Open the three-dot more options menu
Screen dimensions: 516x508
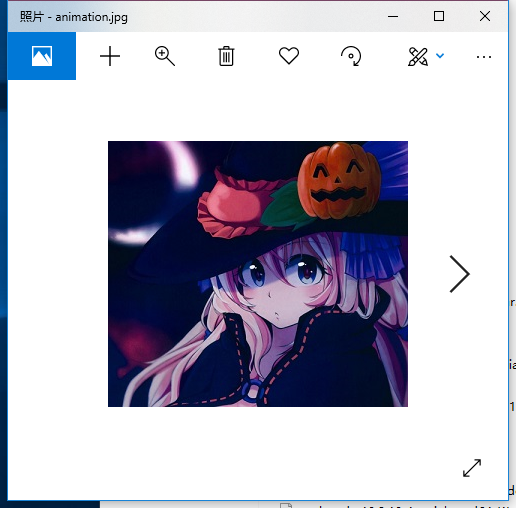pyautogui.click(x=484, y=57)
